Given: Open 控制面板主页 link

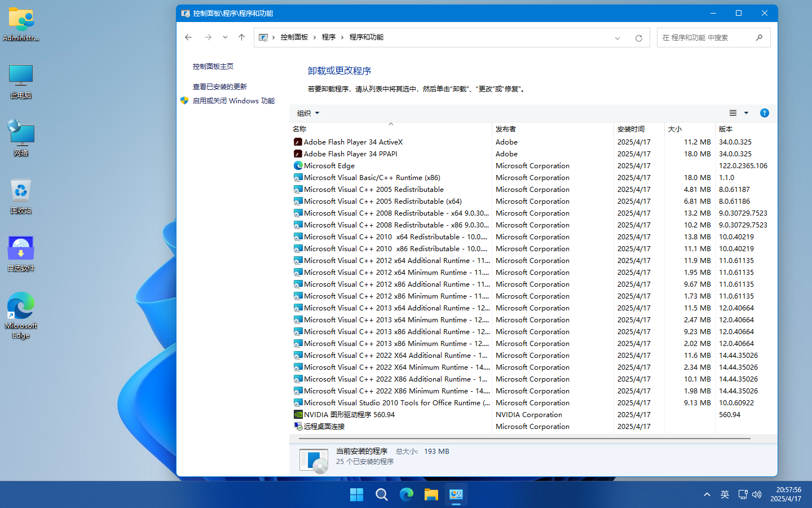Looking at the screenshot, I should pyautogui.click(x=213, y=66).
